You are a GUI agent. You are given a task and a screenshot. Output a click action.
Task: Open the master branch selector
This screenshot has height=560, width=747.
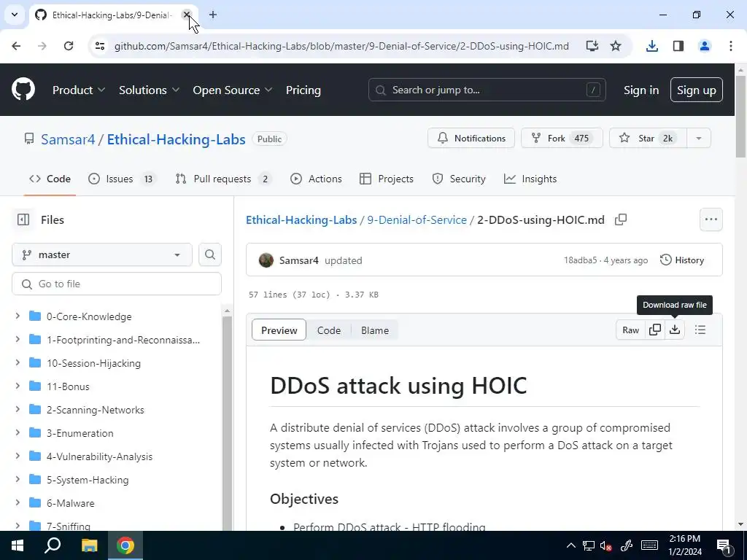tap(102, 254)
